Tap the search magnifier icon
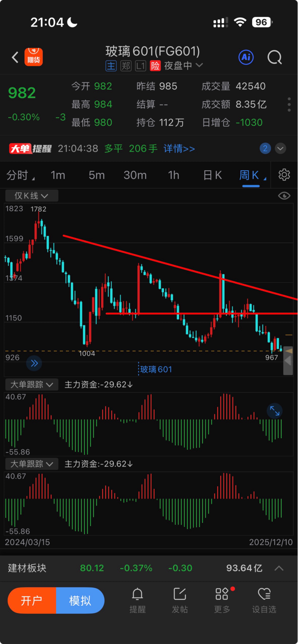The height and width of the screenshot is (644, 298). (275, 58)
